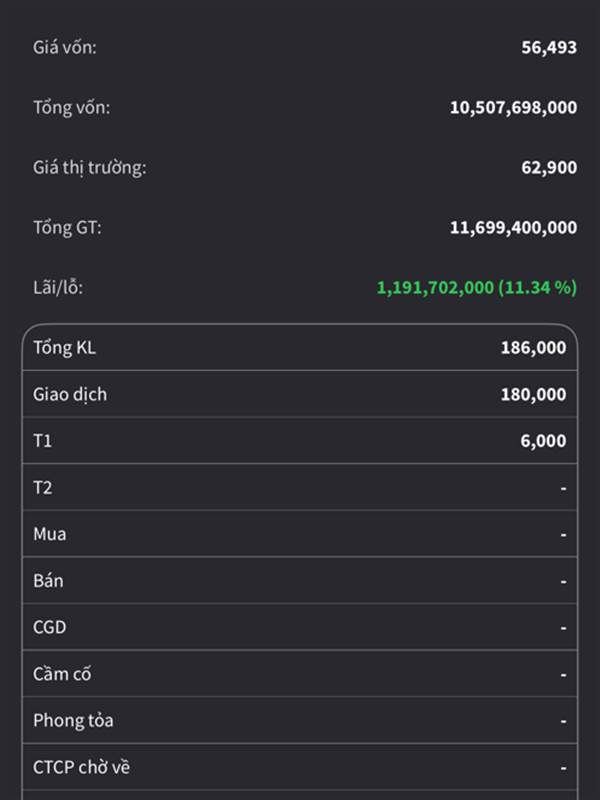Select the market price value 62,900
600x800 pixels.
[x=549, y=167]
